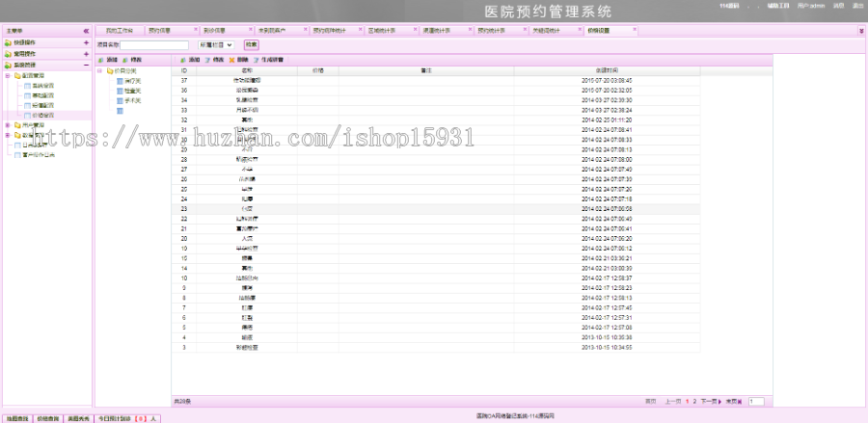Image resolution: width=868 pixels, height=423 pixels.
Task: Go to page 2 in the pagination
Action: click(x=694, y=402)
